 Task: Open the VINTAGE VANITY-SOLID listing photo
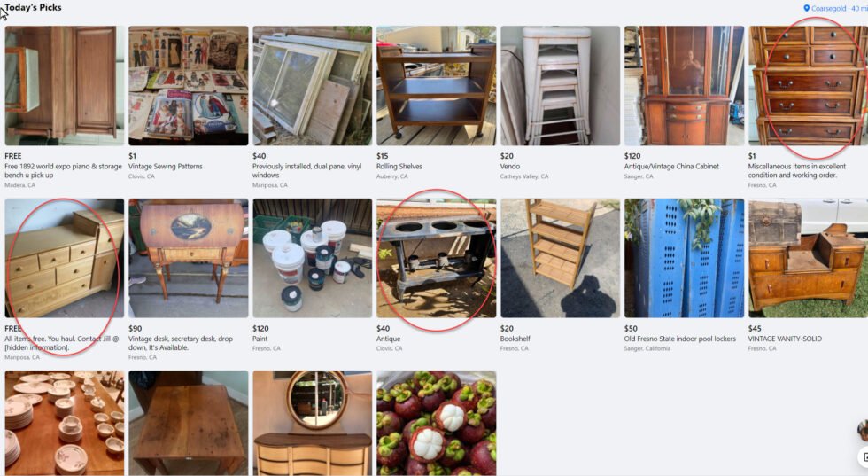[x=808, y=258]
